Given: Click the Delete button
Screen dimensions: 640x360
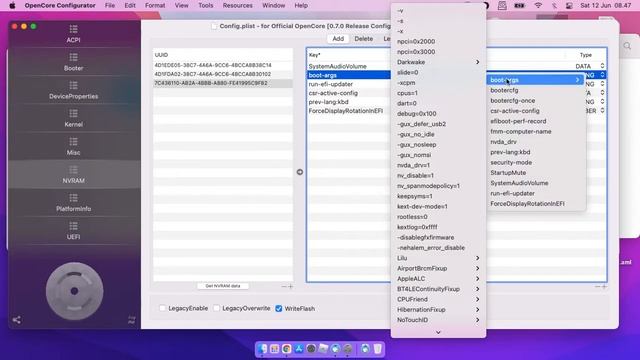Looking at the screenshot, I should pos(363,38).
